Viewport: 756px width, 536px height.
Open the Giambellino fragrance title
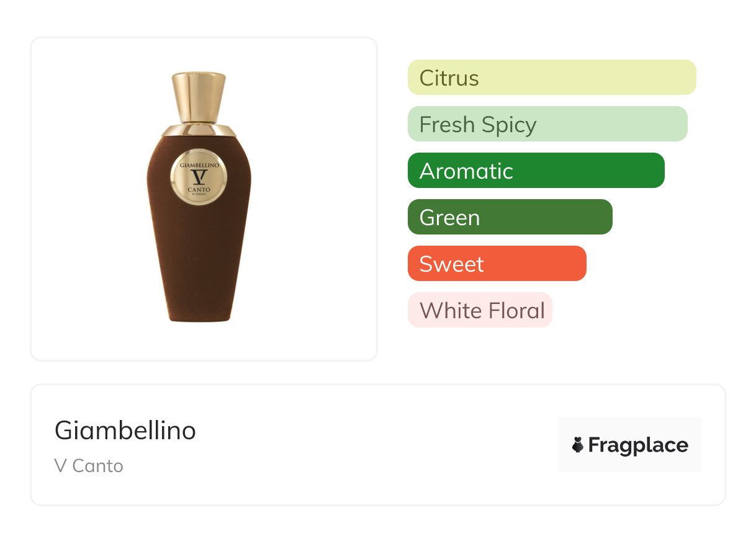pos(125,431)
